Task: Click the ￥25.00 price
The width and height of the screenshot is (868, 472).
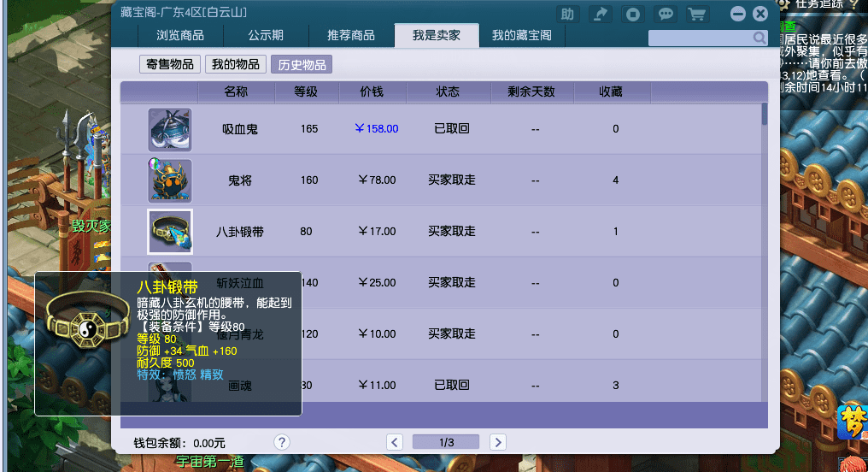Action: (x=377, y=282)
